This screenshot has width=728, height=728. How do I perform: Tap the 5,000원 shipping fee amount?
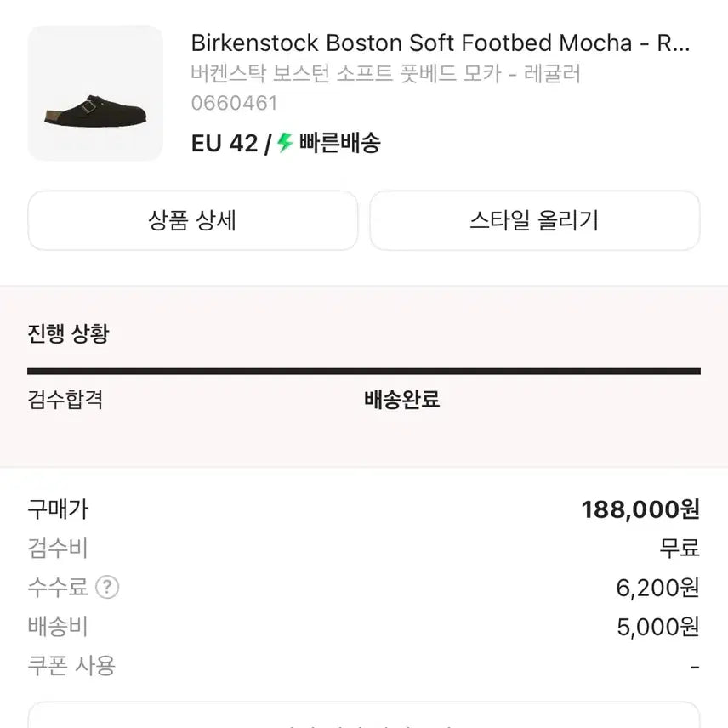coord(657,627)
